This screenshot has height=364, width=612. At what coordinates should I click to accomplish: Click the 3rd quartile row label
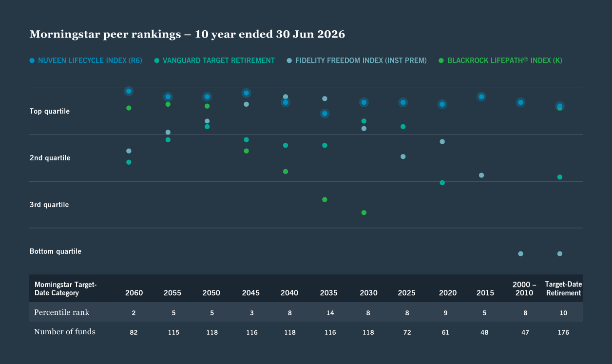click(49, 205)
